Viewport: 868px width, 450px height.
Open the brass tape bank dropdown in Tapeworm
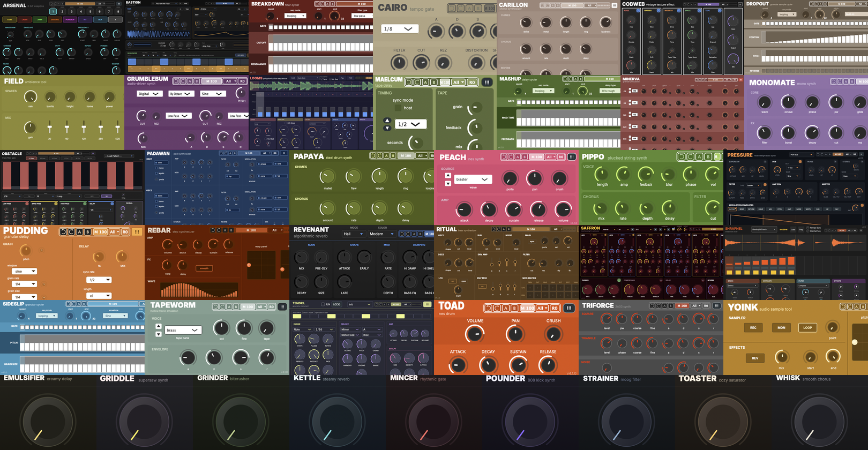click(x=183, y=330)
